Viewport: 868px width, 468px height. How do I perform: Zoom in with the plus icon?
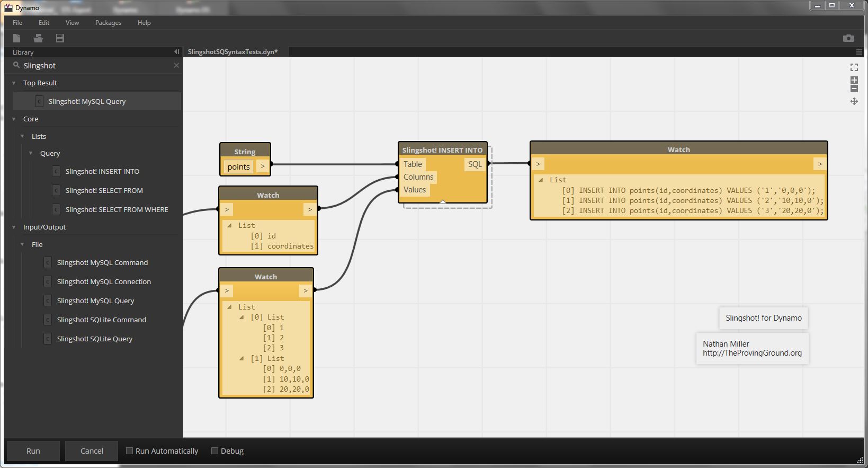coord(854,80)
